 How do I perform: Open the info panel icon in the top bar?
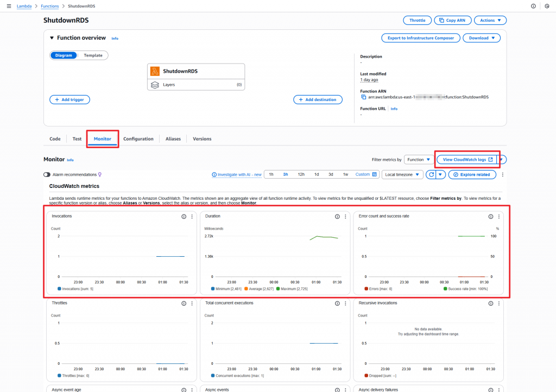click(x=533, y=6)
